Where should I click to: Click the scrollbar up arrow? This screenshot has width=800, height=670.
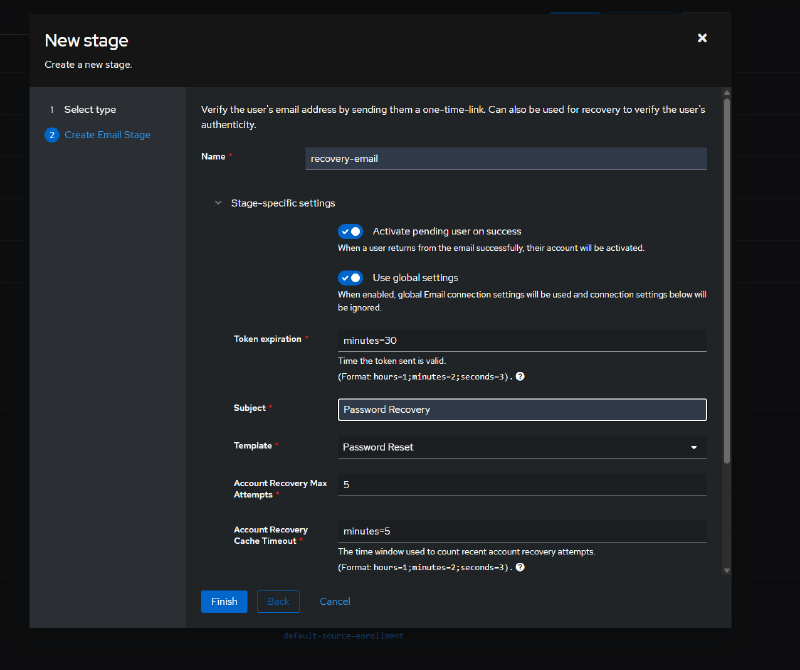727,93
